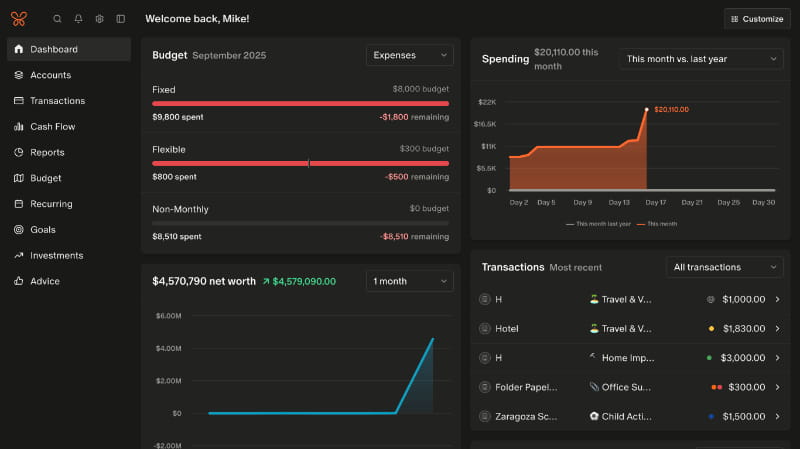The width and height of the screenshot is (800, 449).
Task: Click the $4,570,790 net worth heading
Action: [x=204, y=281]
